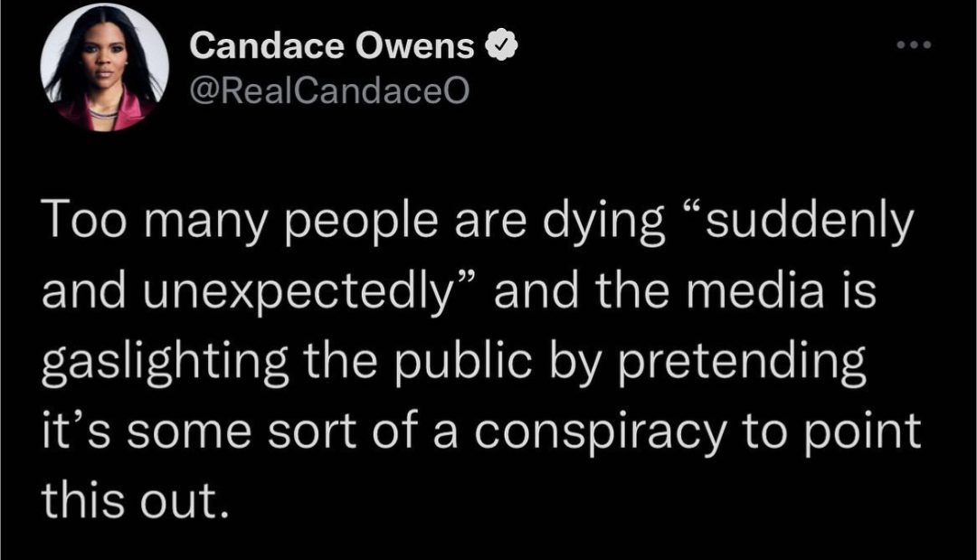Click the word "gaslighting" in the tweet
This screenshot has width=977, height=560.
[x=165, y=362]
